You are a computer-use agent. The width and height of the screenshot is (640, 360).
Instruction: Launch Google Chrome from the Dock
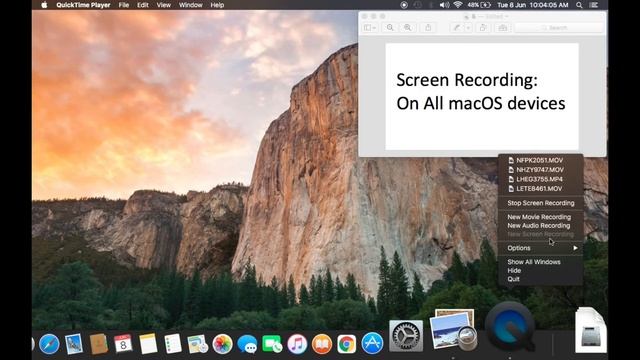(x=347, y=344)
